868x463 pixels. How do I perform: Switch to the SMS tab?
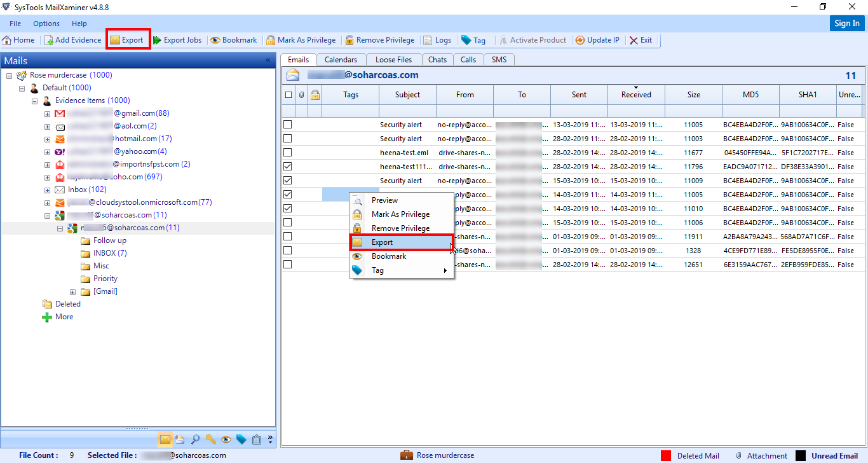499,60
